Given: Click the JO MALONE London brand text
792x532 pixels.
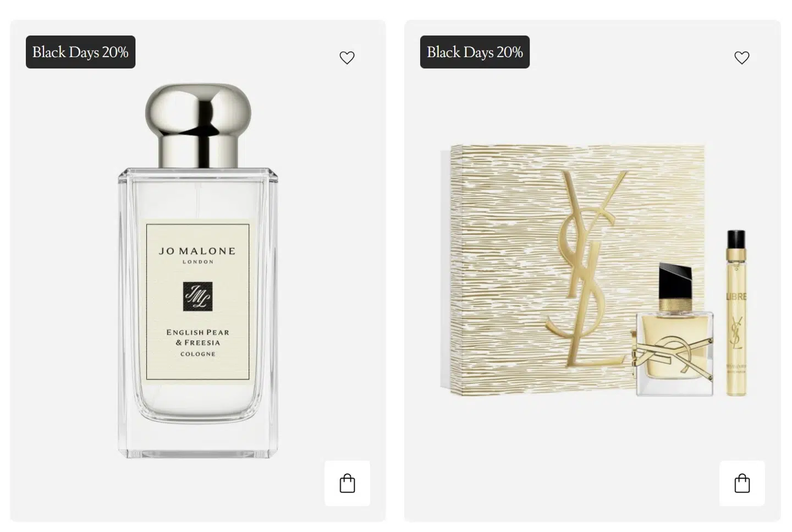Looking at the screenshot, I should pos(197,255).
